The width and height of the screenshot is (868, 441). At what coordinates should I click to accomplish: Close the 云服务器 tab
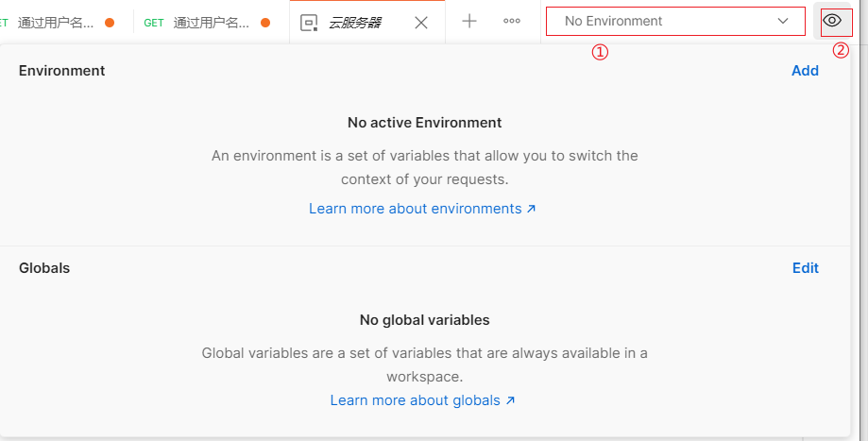421,23
